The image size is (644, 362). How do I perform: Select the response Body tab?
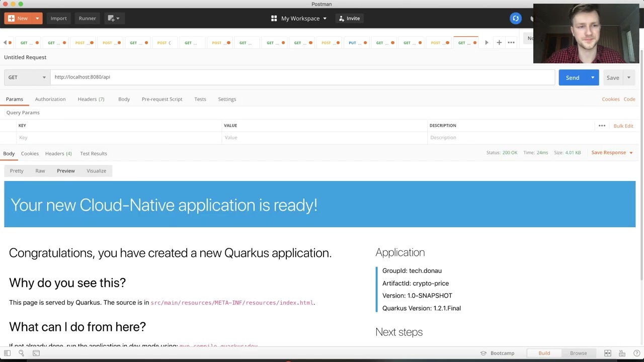(x=9, y=153)
